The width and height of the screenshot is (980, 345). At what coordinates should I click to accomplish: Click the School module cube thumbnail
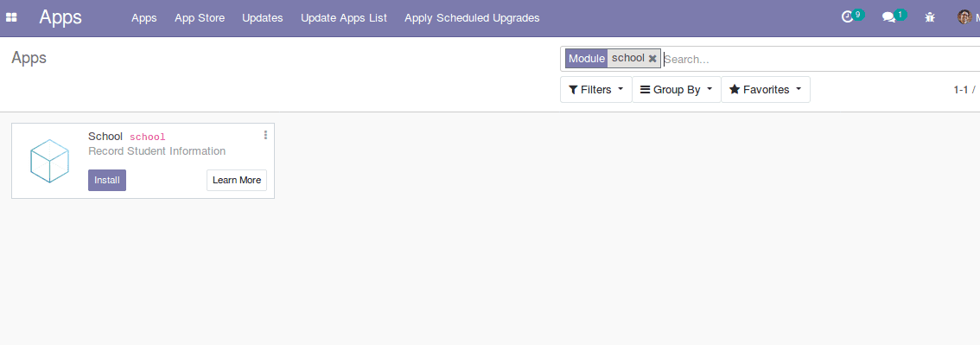pyautogui.click(x=49, y=161)
